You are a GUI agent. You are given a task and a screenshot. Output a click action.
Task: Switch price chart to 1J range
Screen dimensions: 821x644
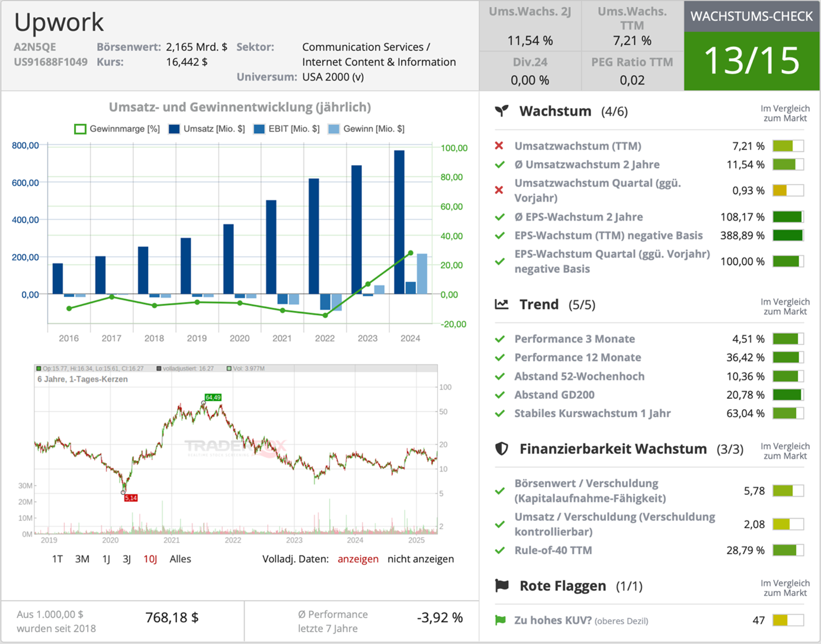coord(106,559)
